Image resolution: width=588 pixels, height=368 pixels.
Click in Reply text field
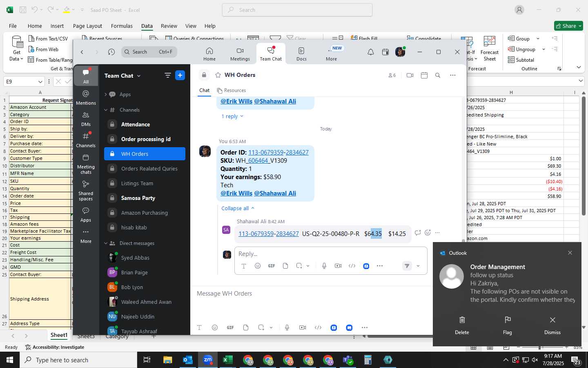coord(331,254)
